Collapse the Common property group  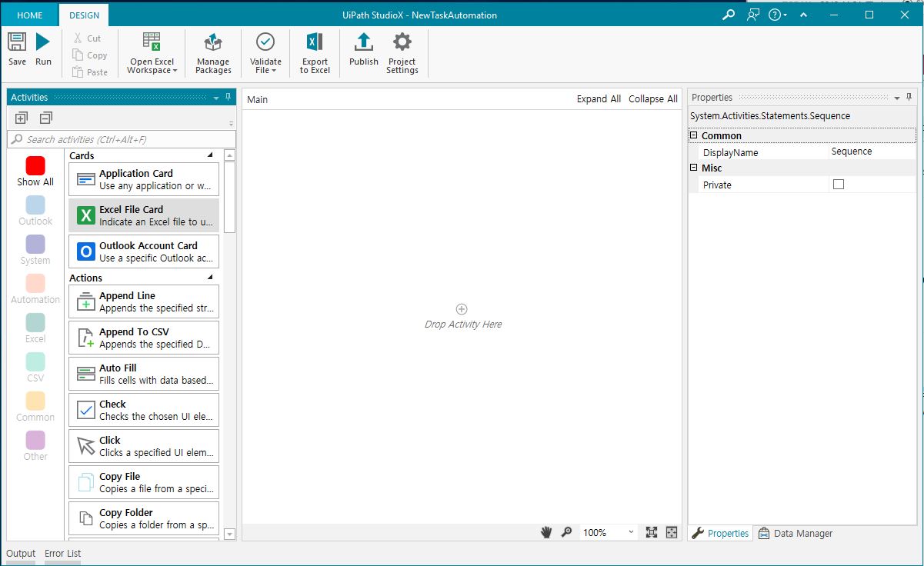(693, 135)
